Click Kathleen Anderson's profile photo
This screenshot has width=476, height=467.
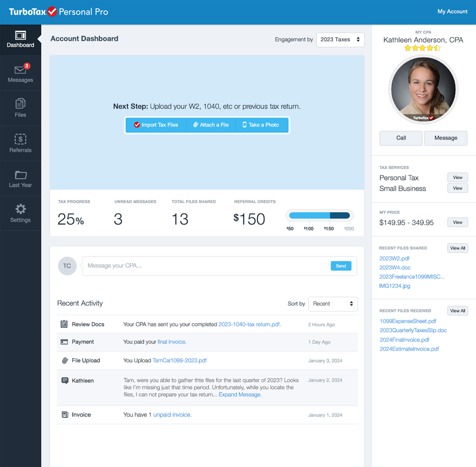423,89
